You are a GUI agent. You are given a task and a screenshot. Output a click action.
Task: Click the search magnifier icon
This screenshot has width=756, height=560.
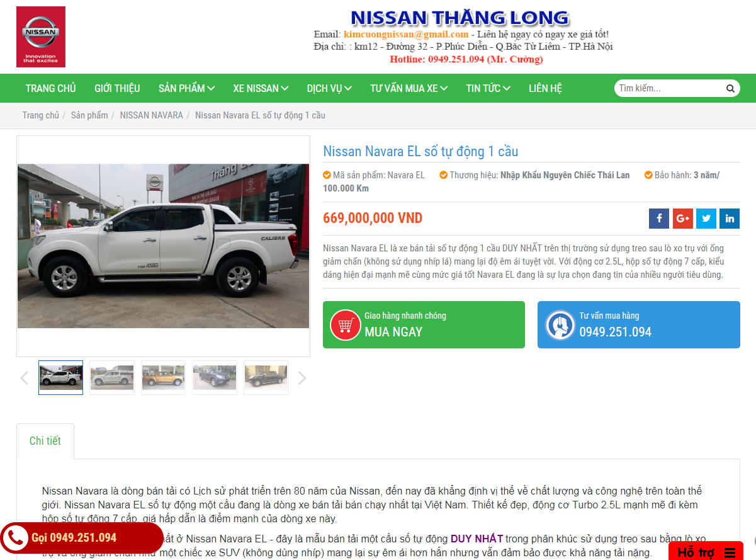[730, 89]
